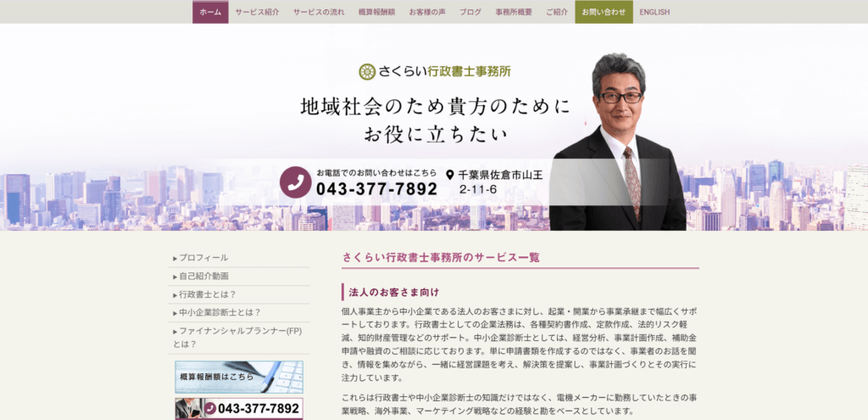Select 概算報酬額 in the navigation bar

(x=376, y=12)
